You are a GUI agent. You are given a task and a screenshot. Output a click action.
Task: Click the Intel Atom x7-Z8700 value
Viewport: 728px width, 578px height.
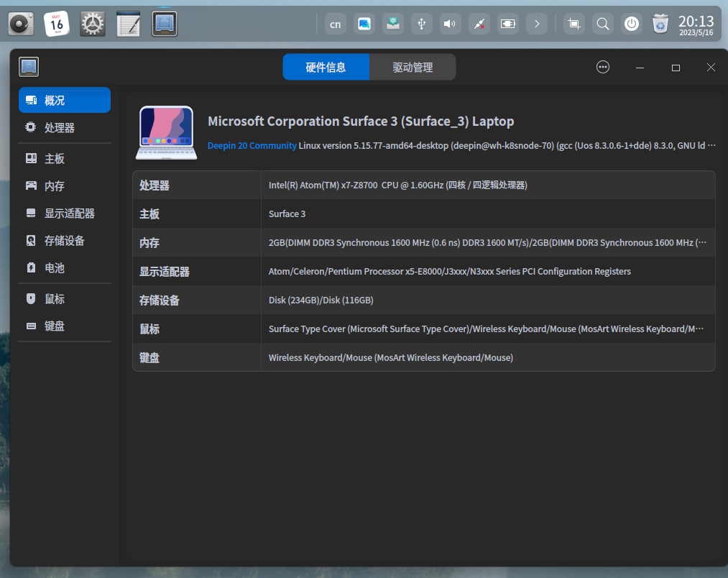pyautogui.click(x=398, y=185)
